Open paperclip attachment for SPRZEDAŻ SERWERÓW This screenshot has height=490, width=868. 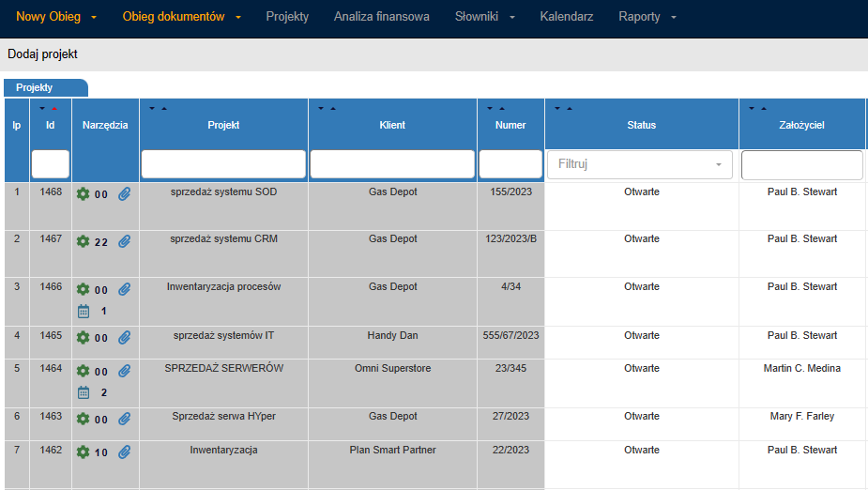click(x=125, y=371)
